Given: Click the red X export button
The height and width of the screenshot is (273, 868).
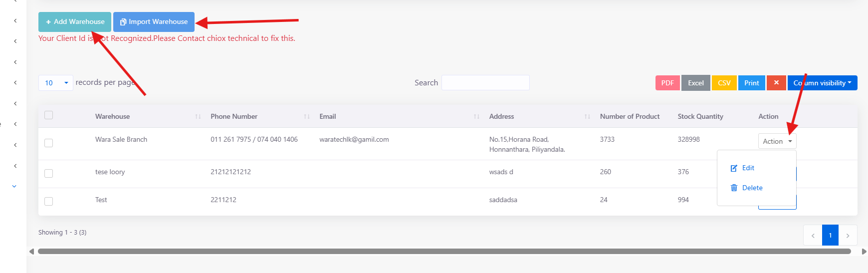Looking at the screenshot, I should (x=776, y=83).
